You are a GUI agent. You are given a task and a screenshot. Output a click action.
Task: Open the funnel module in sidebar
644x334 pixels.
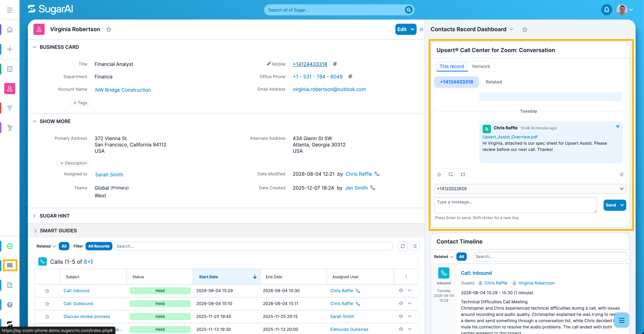(x=10, y=108)
